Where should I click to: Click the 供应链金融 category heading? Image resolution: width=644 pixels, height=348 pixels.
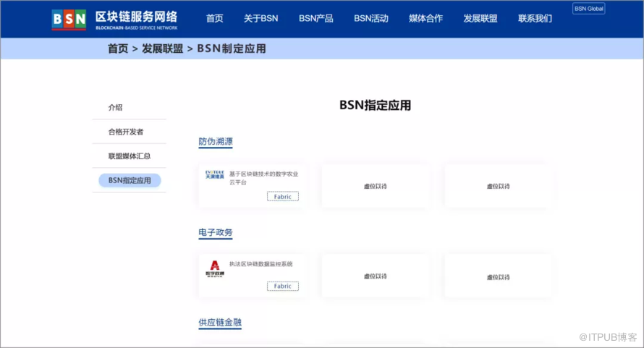[220, 323]
